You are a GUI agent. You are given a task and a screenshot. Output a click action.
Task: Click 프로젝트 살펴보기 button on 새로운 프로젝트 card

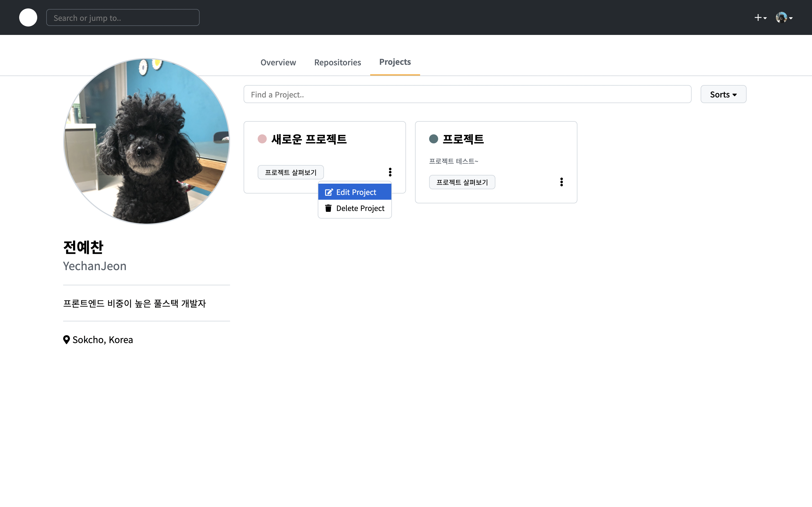[x=291, y=172]
